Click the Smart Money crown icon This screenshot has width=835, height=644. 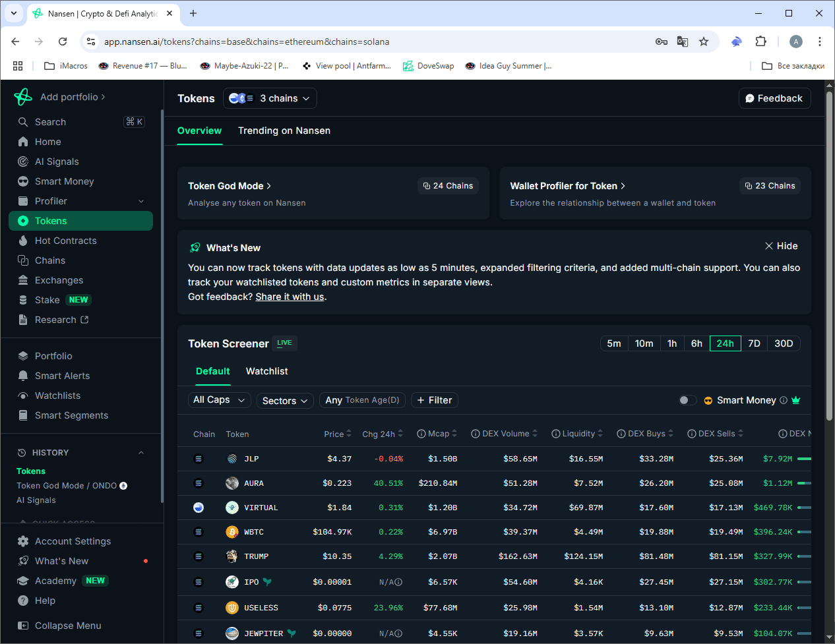click(x=795, y=400)
